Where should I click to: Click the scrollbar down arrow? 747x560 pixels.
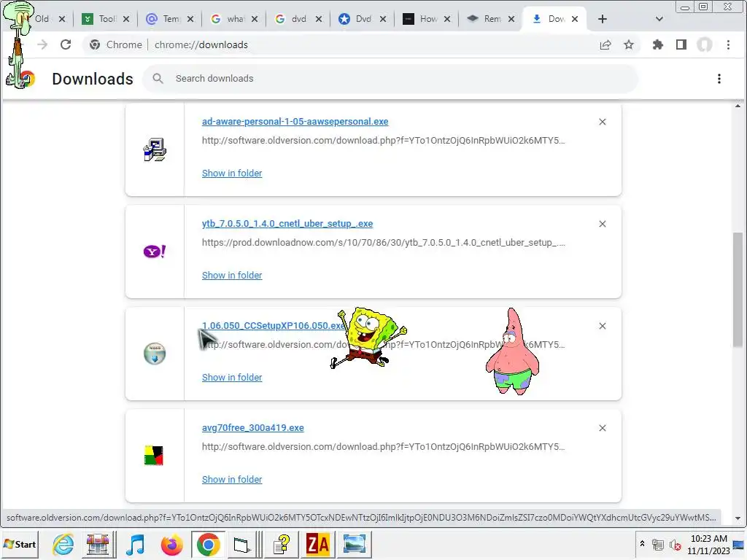point(738,518)
